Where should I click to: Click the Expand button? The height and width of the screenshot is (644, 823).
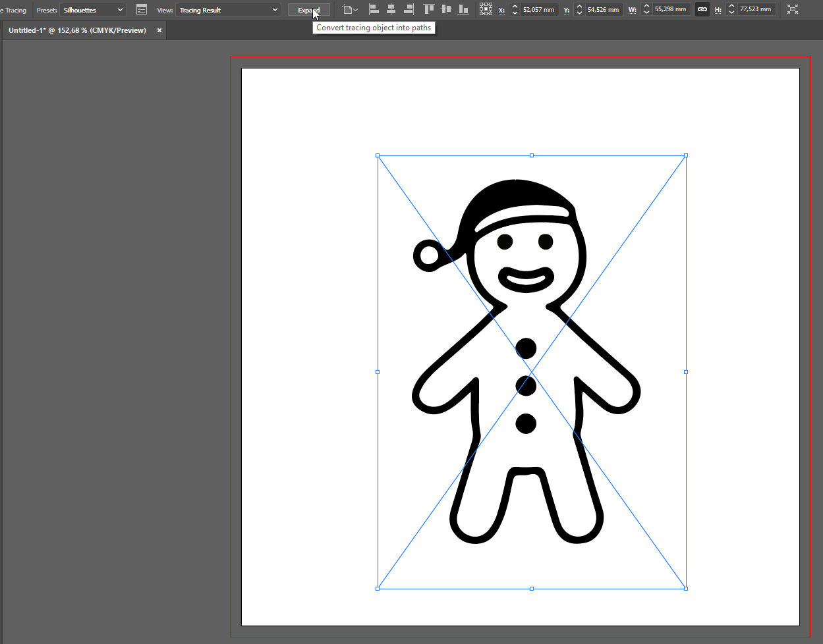[x=308, y=10]
